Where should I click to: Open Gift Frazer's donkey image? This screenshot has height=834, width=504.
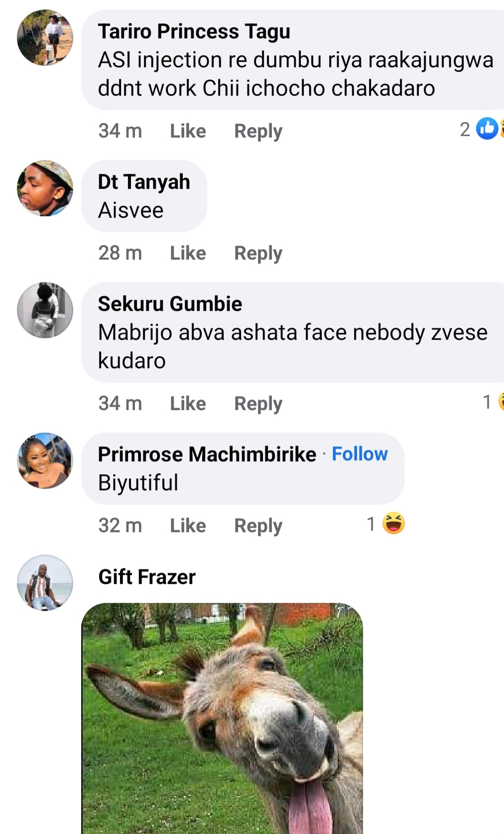(x=222, y=717)
